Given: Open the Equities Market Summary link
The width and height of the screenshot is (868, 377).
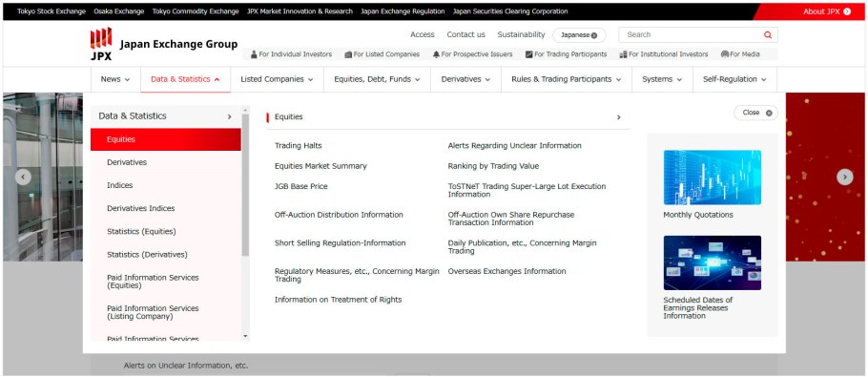Looking at the screenshot, I should pyautogui.click(x=320, y=166).
